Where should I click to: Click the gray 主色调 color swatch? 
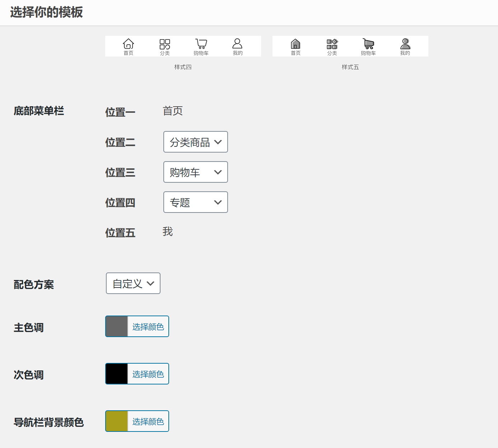117,327
